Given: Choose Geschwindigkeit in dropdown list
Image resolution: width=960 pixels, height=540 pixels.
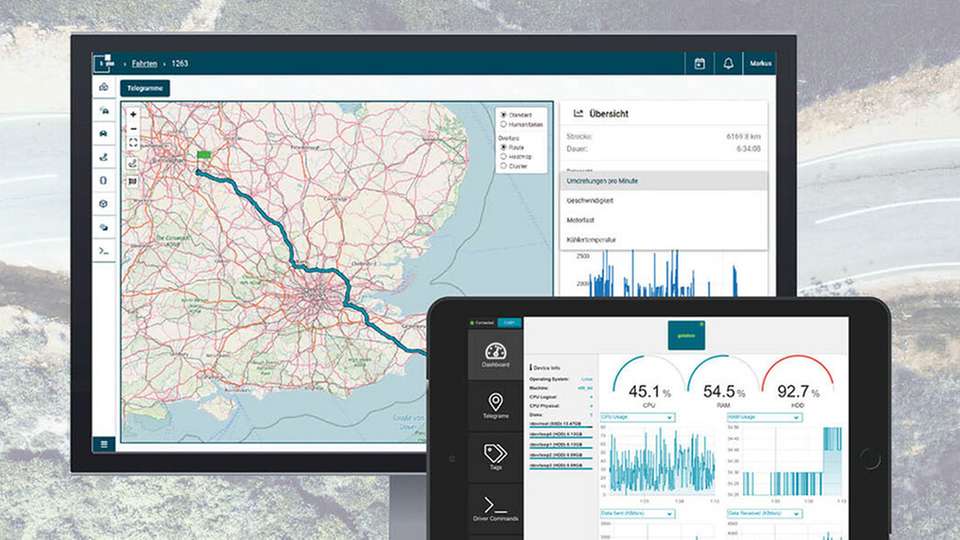Looking at the screenshot, I should coord(664,201).
